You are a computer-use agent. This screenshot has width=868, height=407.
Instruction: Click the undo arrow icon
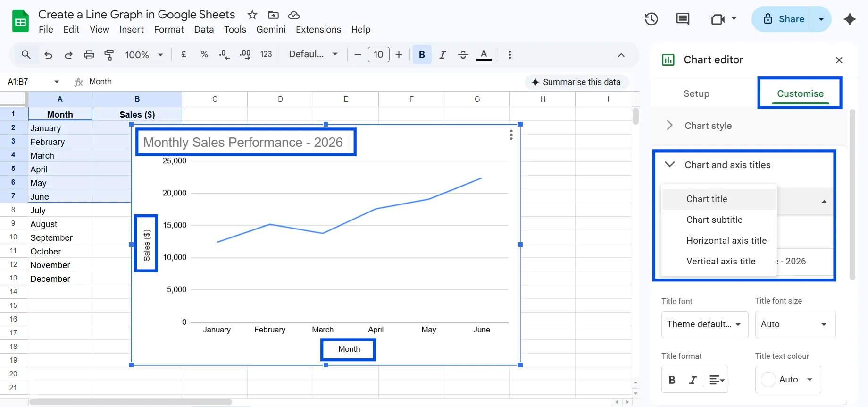click(48, 55)
